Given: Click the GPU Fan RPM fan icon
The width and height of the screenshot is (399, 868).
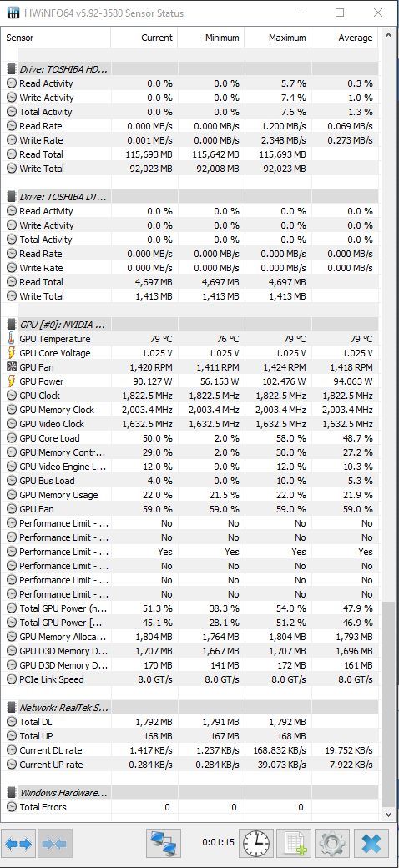Looking at the screenshot, I should [12, 367].
